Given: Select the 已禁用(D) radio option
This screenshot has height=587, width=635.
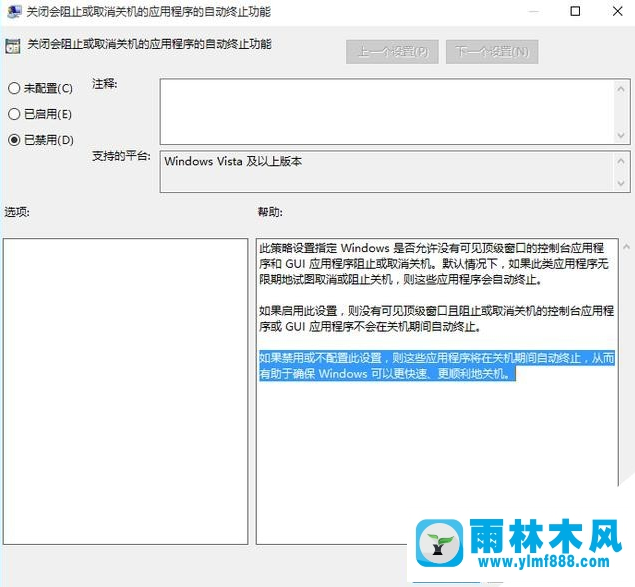Looking at the screenshot, I should click(x=40, y=140).
